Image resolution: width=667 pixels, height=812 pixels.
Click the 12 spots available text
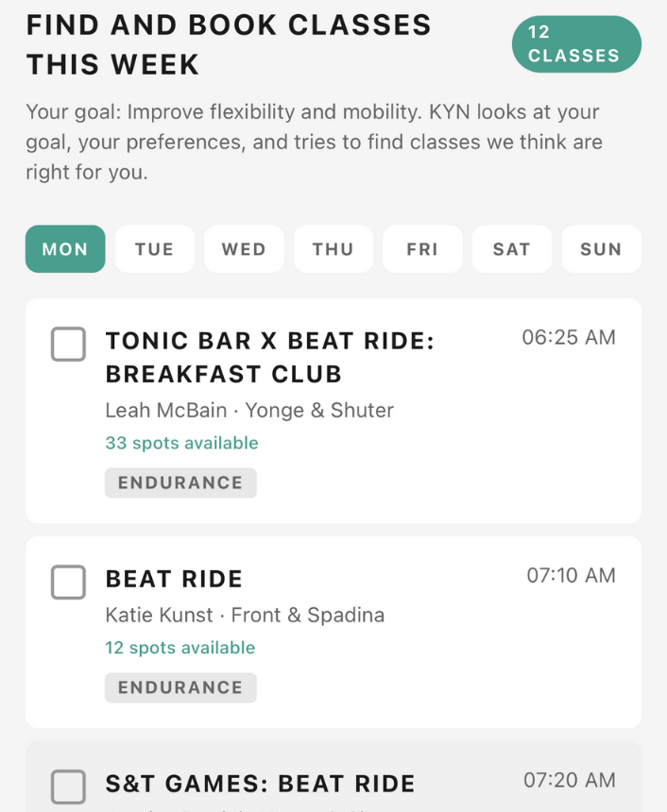[180, 648]
